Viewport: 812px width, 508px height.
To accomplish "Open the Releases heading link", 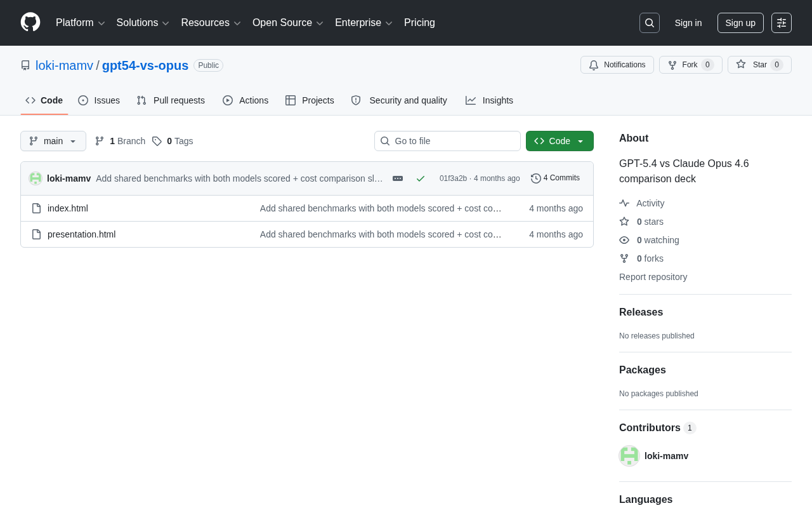I will click(x=641, y=312).
